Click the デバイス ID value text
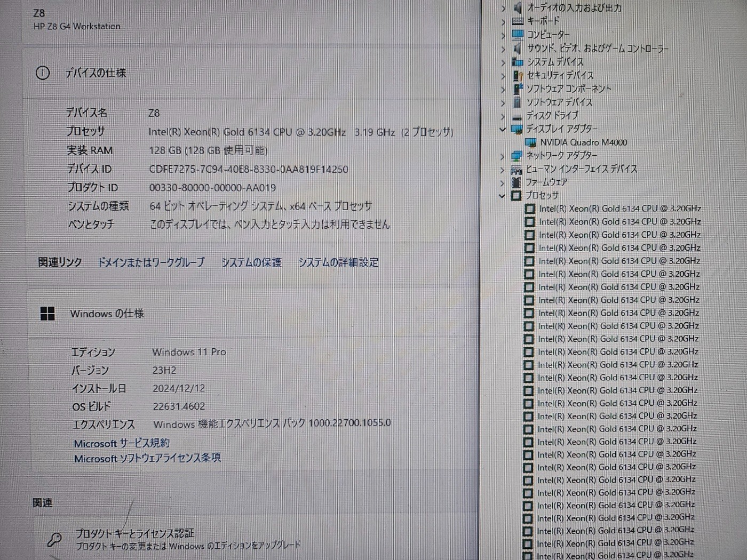 coord(249,170)
